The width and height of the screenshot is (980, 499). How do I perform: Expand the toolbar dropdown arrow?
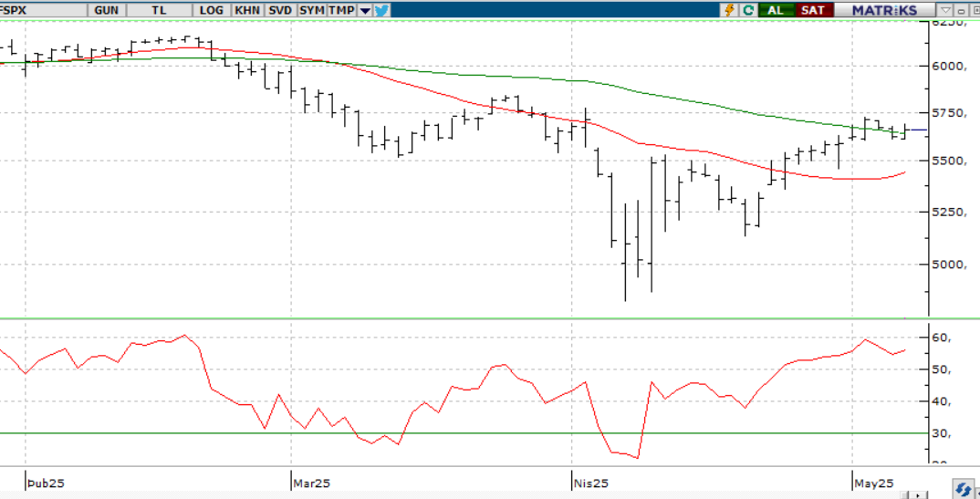pyautogui.click(x=365, y=10)
